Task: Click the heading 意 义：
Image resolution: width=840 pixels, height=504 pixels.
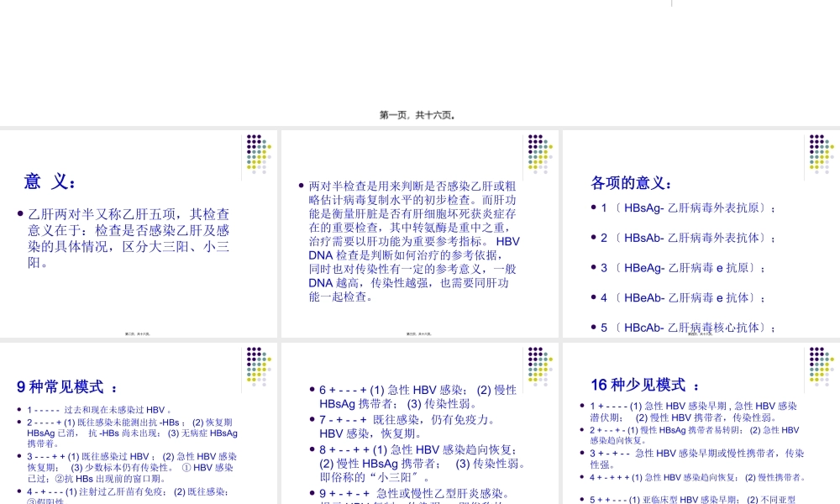Action: [x=49, y=181]
